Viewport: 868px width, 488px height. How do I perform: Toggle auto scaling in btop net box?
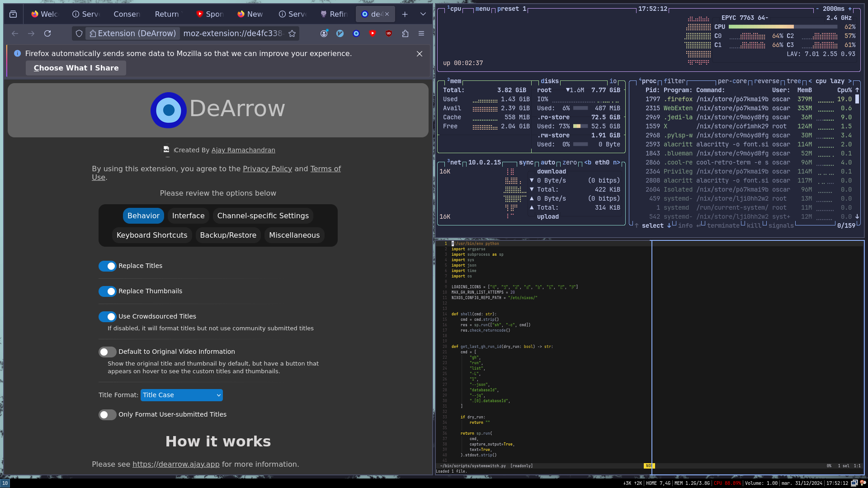coord(548,162)
